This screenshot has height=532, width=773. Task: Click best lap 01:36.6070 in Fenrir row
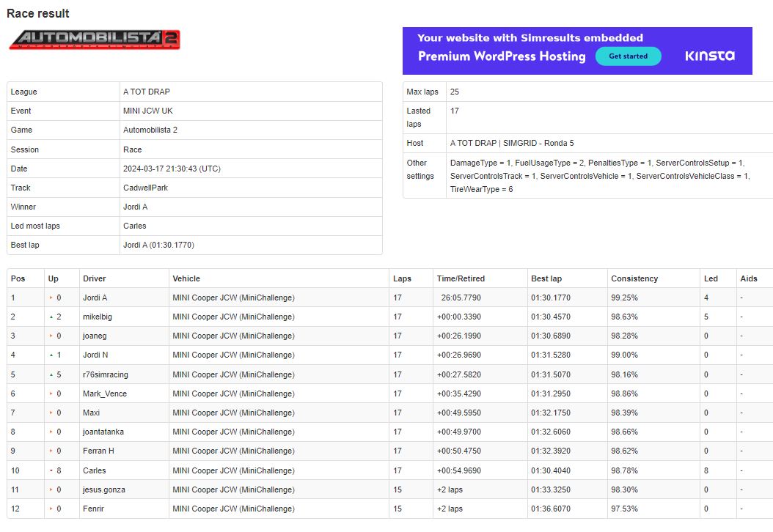(551, 509)
